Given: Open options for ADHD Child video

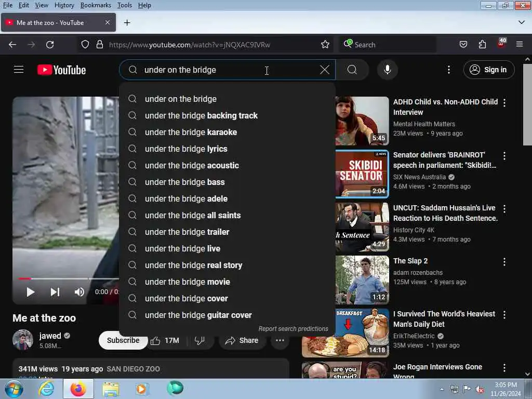Looking at the screenshot, I should coord(504,102).
